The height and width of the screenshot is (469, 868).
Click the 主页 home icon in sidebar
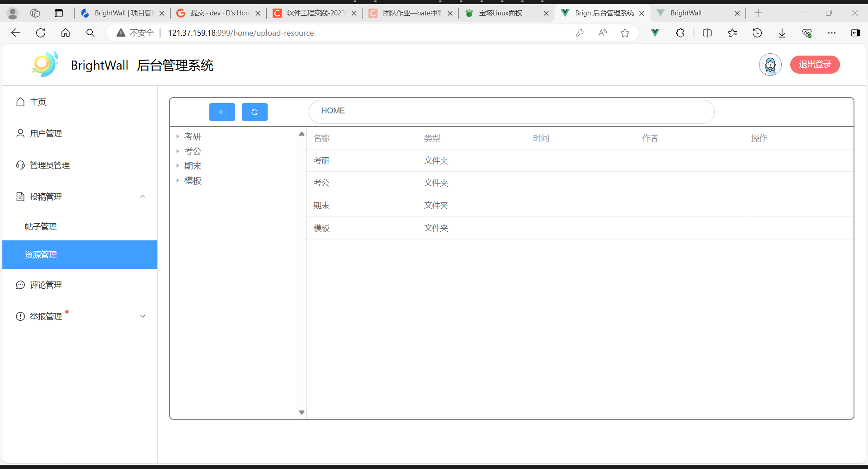(20, 102)
